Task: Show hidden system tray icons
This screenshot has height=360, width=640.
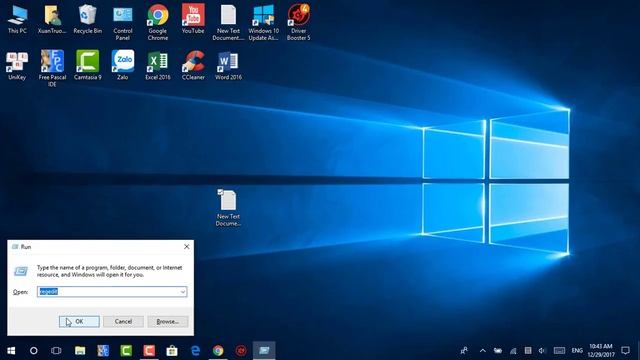Action: 482,351
